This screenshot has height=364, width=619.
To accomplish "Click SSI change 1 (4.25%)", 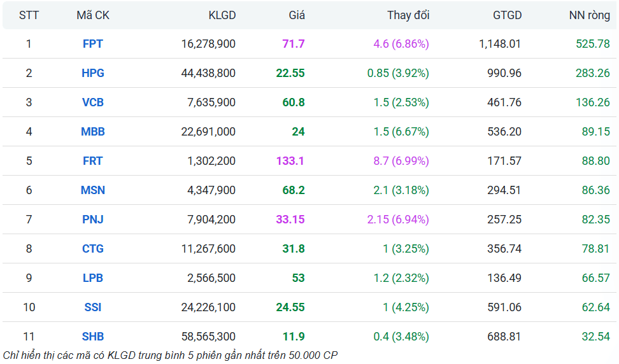I will click(x=406, y=307).
